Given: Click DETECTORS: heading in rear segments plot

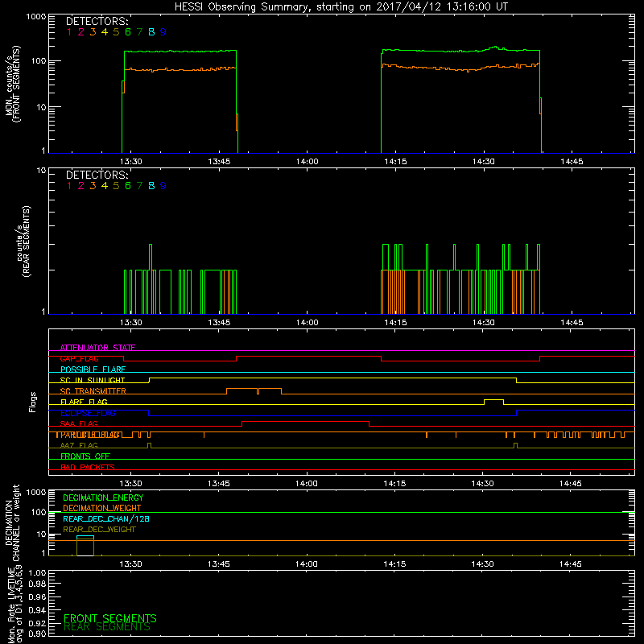Looking at the screenshot, I should pos(97,175).
